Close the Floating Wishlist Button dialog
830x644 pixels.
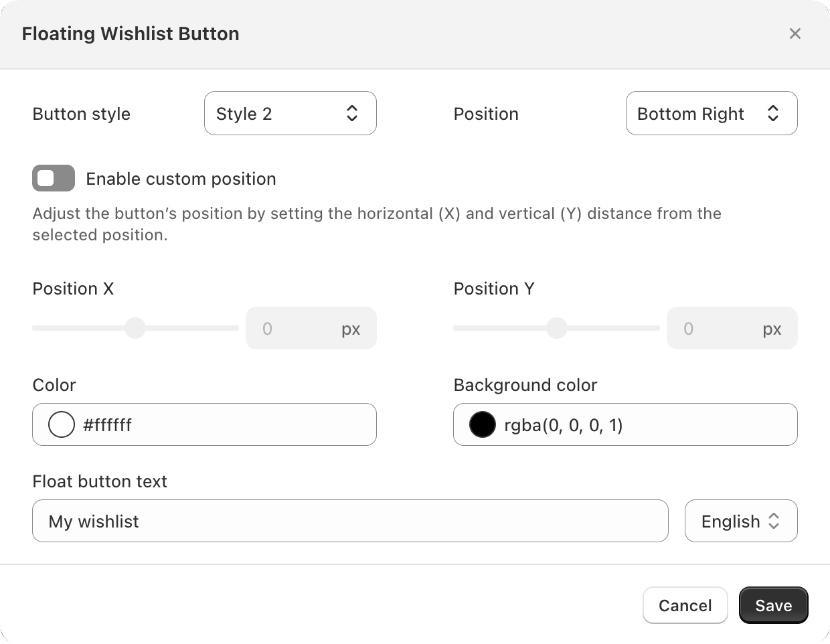pos(795,33)
